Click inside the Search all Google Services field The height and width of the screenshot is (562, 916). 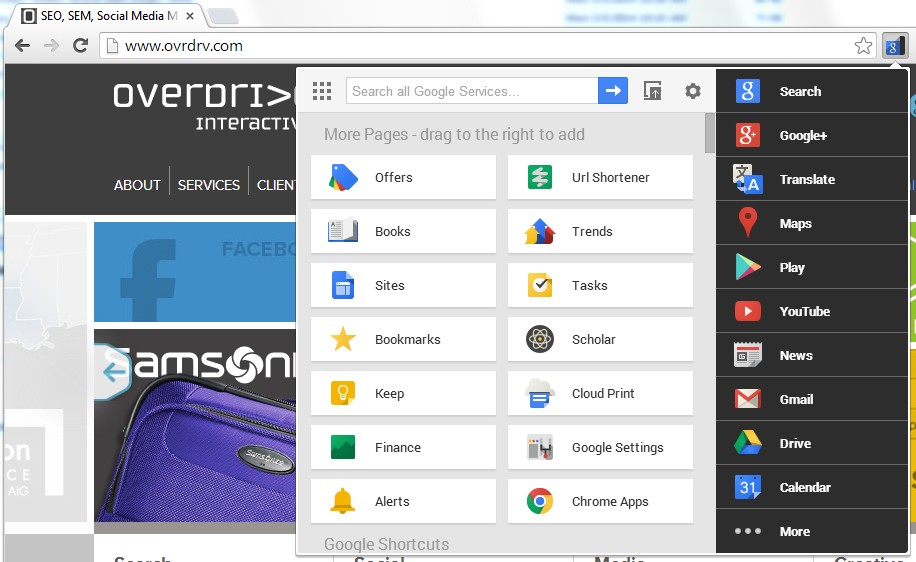tap(472, 91)
